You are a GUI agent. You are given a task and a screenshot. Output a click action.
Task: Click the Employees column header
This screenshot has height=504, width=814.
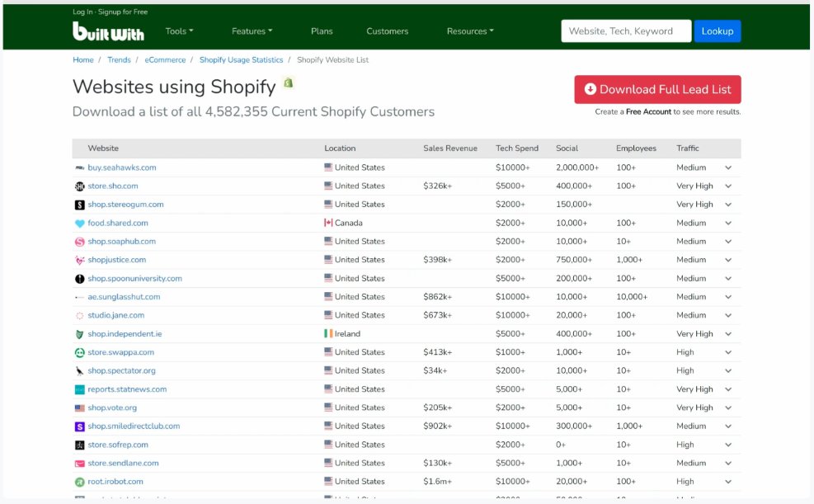[636, 148]
